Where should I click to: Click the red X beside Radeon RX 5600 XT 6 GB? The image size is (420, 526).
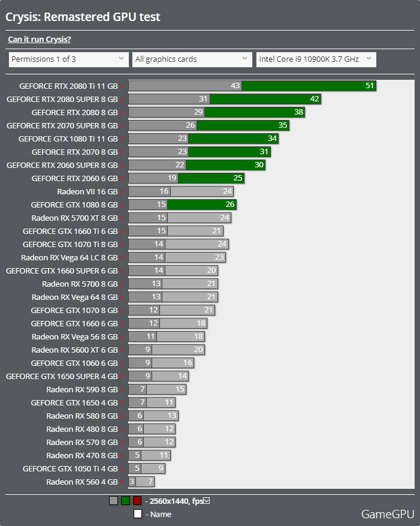pos(122,350)
